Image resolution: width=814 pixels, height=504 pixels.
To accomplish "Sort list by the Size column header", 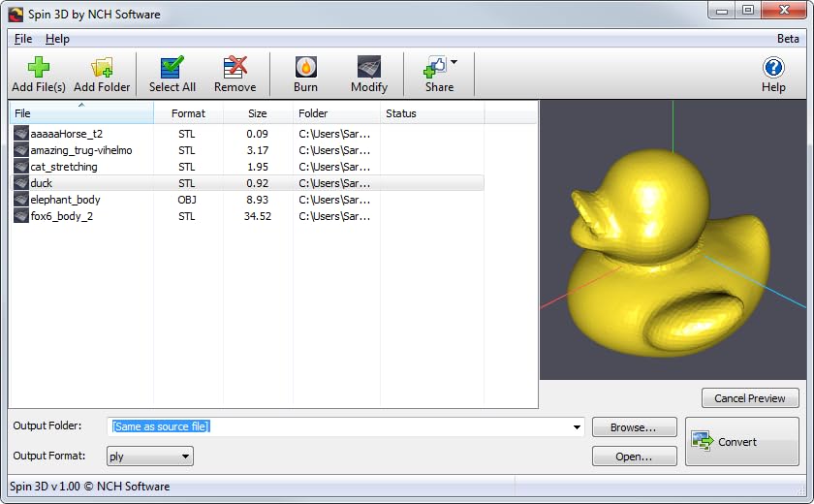I will [257, 113].
